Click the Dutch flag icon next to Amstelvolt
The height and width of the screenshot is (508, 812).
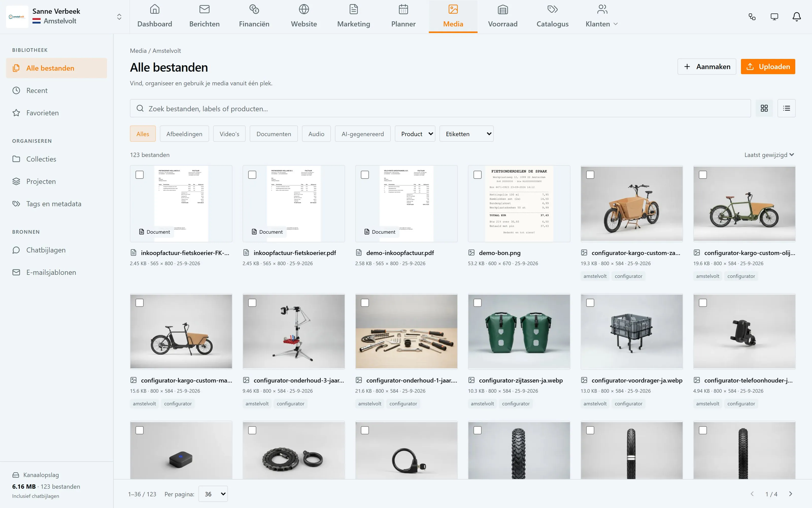pos(37,21)
